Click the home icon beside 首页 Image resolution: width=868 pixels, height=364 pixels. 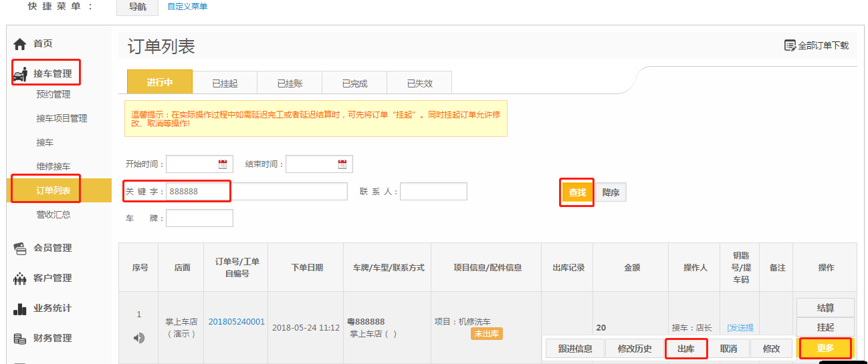[x=20, y=44]
